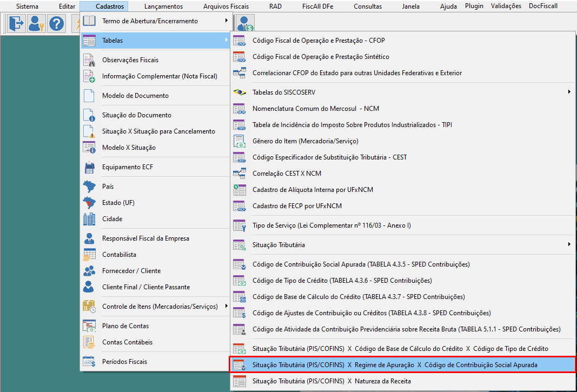The width and height of the screenshot is (577, 392).
Task: Select Modelo X Situação entry
Action: [155, 148]
